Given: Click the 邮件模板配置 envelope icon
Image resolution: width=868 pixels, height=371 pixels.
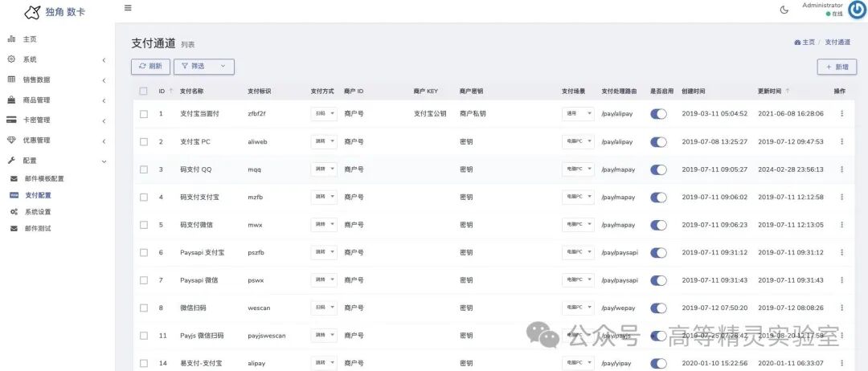Looking at the screenshot, I should (x=14, y=178).
